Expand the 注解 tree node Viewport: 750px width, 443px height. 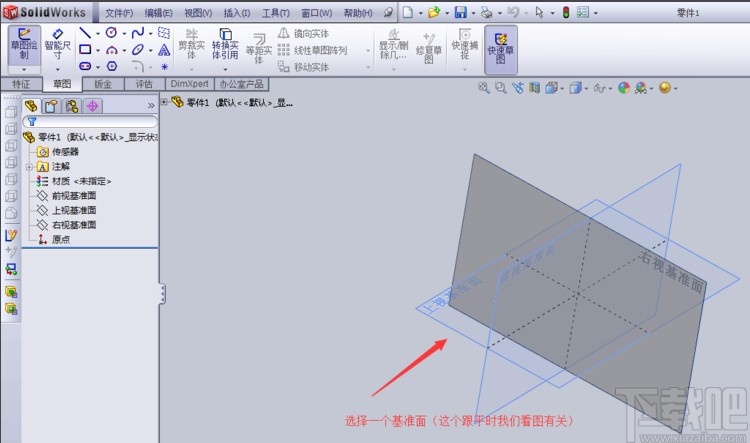29,167
